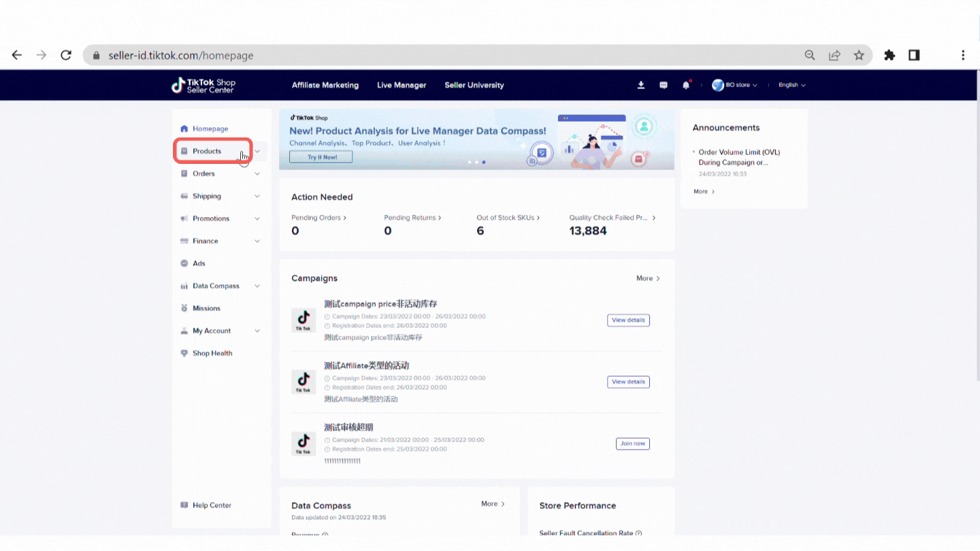Click the TikTok Shop Seller Center logo
The height and width of the screenshot is (551, 980).
[x=203, y=85]
